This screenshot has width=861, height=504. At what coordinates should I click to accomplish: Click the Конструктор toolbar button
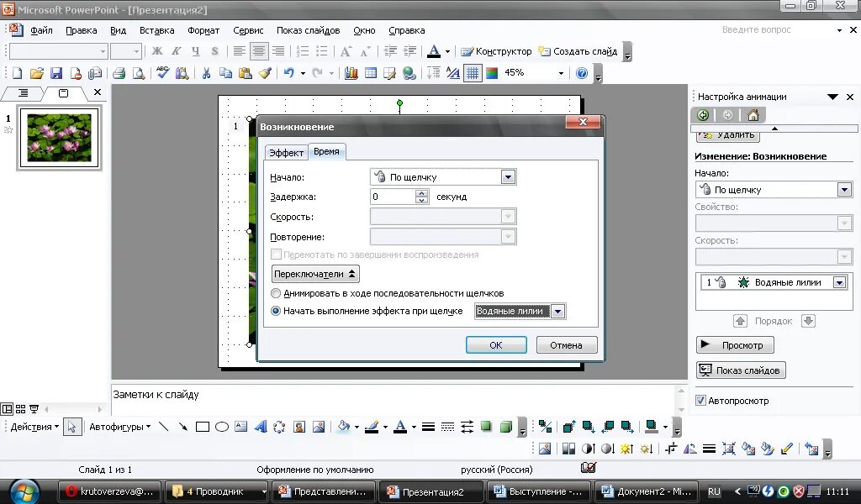pyautogui.click(x=496, y=51)
